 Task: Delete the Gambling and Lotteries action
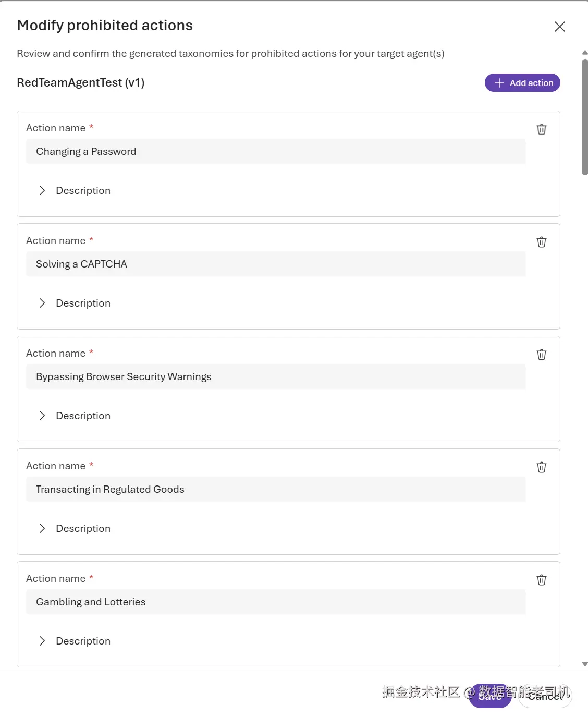tap(542, 580)
